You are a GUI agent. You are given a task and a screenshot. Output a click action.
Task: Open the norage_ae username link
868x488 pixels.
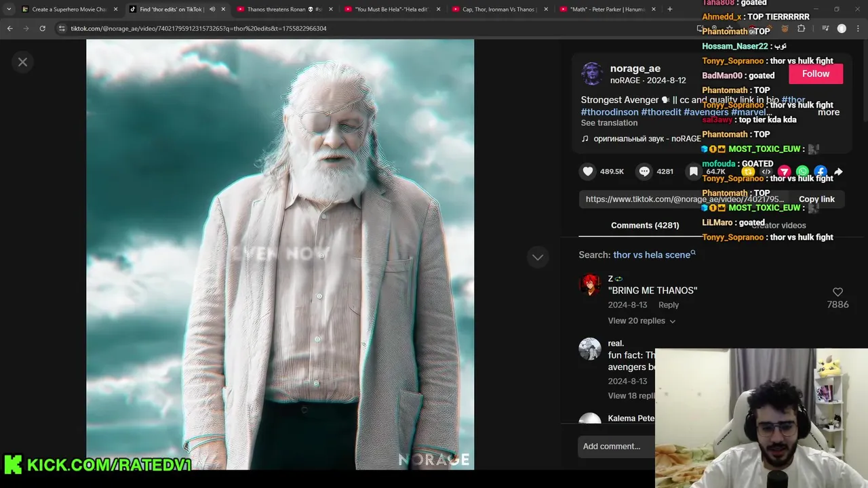pos(635,68)
